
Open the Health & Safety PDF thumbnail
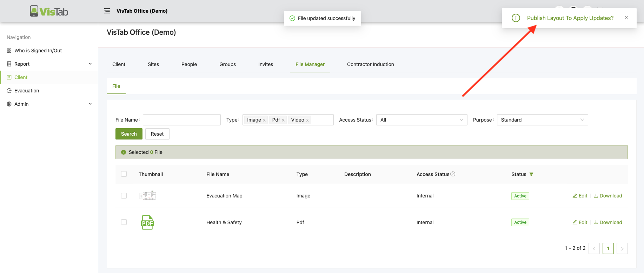point(147,222)
